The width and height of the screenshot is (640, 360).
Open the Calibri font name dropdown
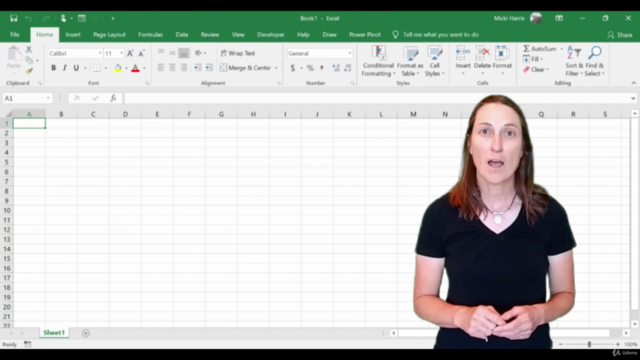tap(100, 53)
